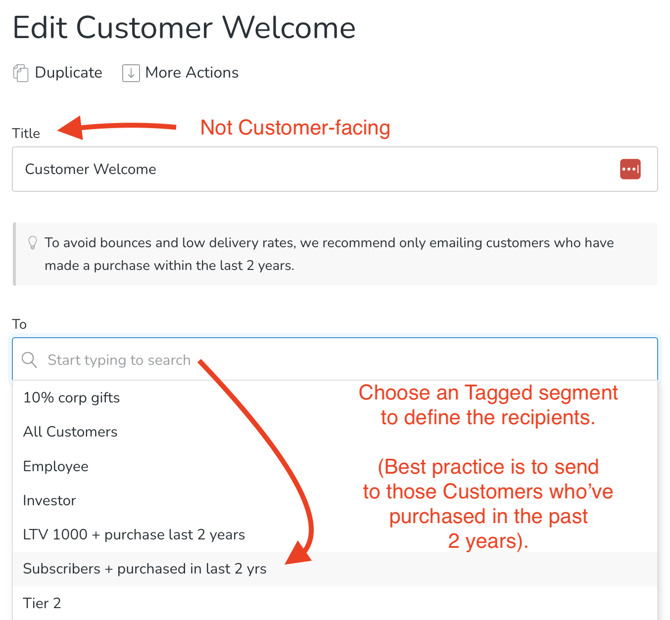Select the 'Employee' segment

56,467
